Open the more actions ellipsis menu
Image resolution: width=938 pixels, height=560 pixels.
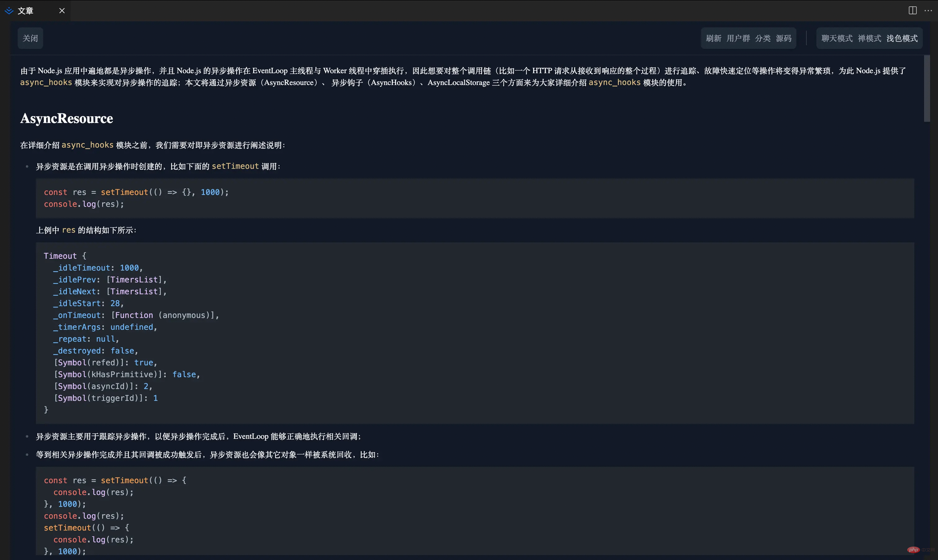928,11
